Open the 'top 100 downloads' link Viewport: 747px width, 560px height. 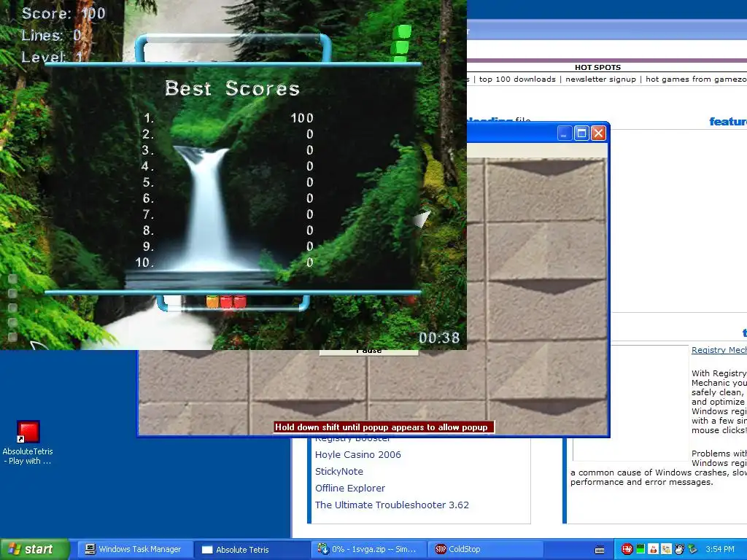(517, 79)
